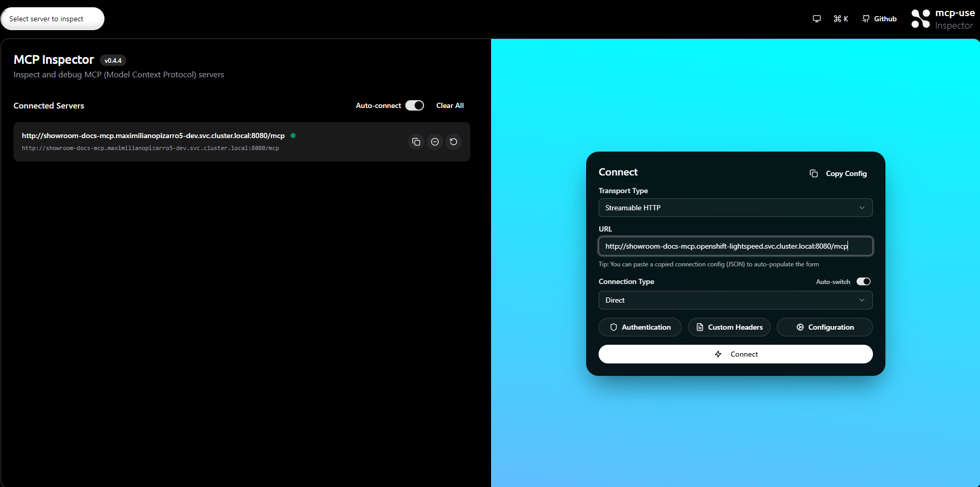Switch to the Authentication tab
This screenshot has width=980, height=487.
(x=640, y=327)
